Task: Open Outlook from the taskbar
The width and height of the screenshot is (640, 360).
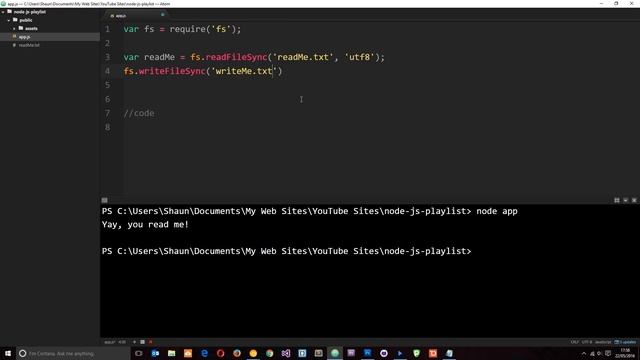Action: coord(155,353)
